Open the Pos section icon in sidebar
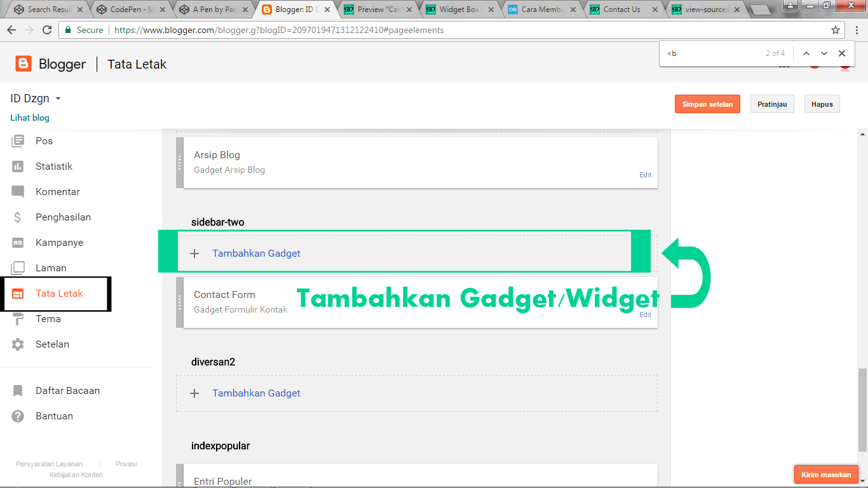The image size is (868, 488). [x=18, y=140]
